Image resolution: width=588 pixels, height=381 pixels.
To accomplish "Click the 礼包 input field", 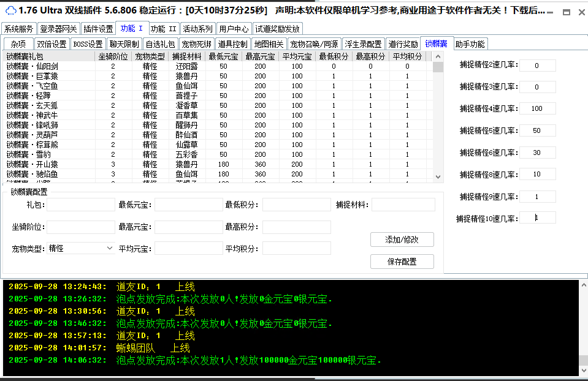I will coord(80,205).
